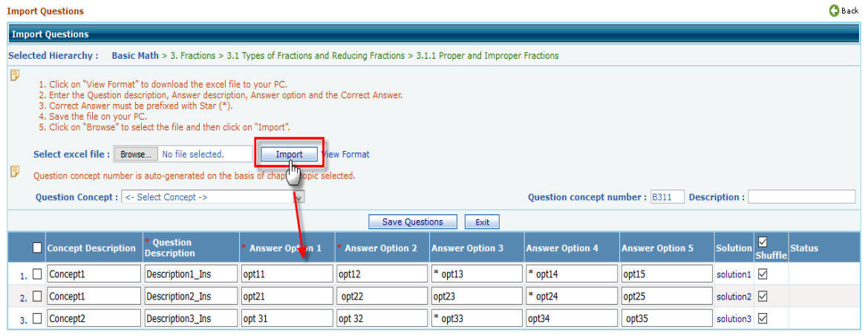Click the Question concept number field
The height and width of the screenshot is (336, 868).
click(x=667, y=198)
